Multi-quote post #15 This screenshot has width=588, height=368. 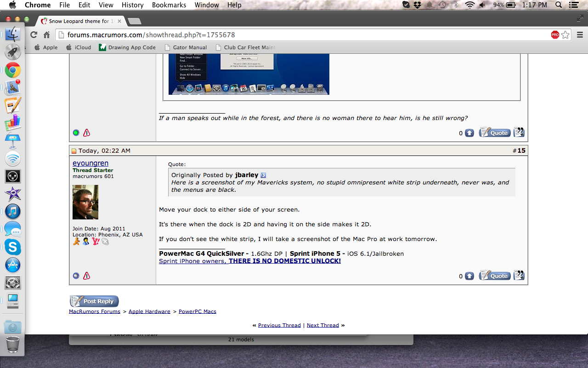[519, 276]
